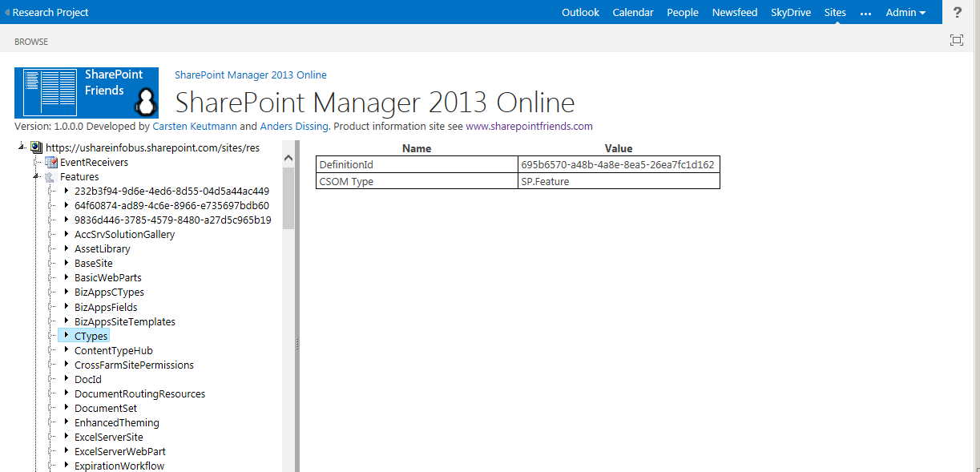Switch to the BROWSE ribbon tab
This screenshot has width=980, height=472.
(x=31, y=42)
